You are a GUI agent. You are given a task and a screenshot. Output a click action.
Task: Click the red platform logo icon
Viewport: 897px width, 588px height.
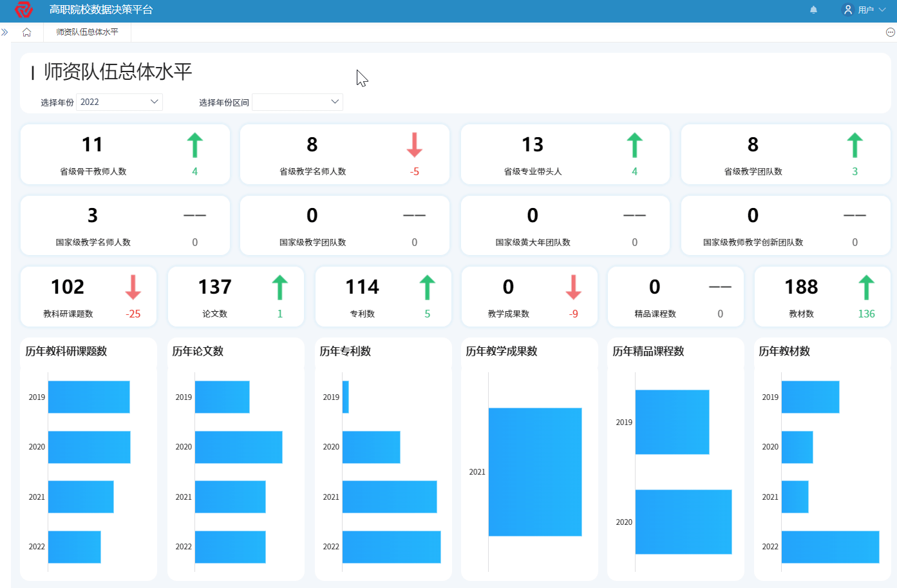pos(23,10)
